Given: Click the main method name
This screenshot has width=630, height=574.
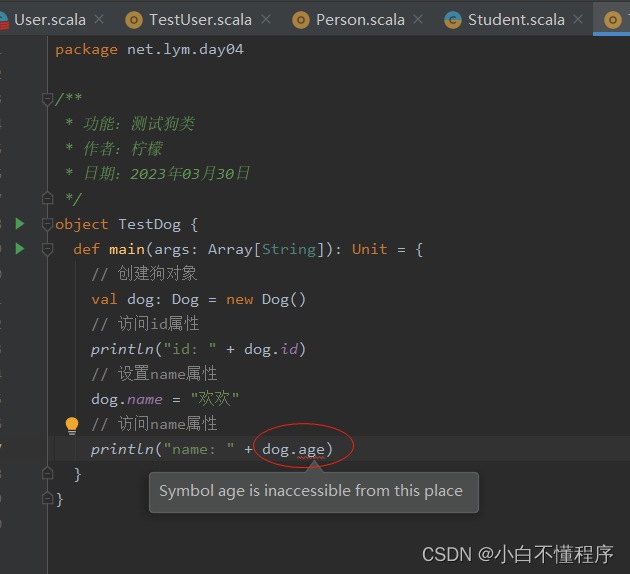Looking at the screenshot, I should (x=127, y=249).
